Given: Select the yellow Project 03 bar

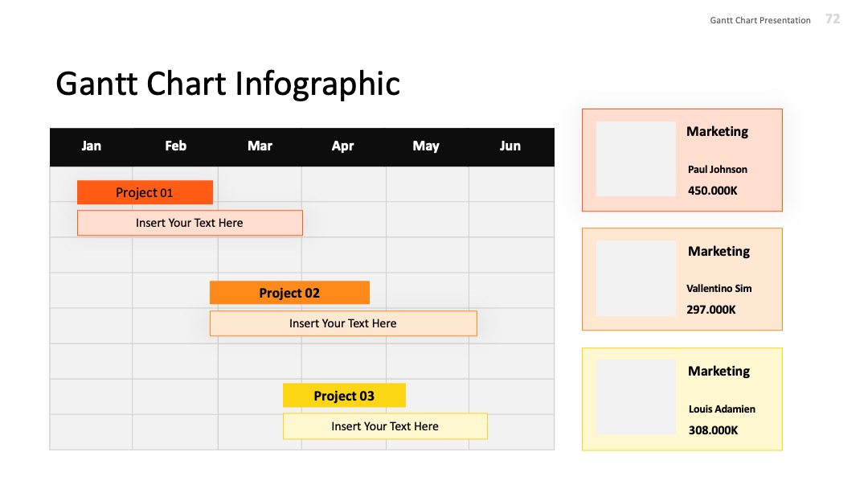Looking at the screenshot, I should pos(344,396).
